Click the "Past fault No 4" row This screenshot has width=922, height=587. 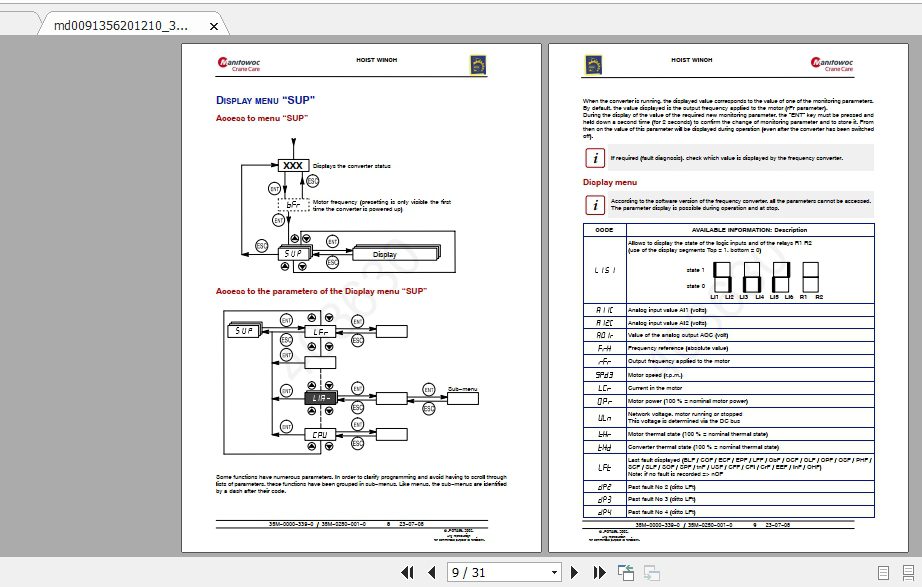pos(729,512)
